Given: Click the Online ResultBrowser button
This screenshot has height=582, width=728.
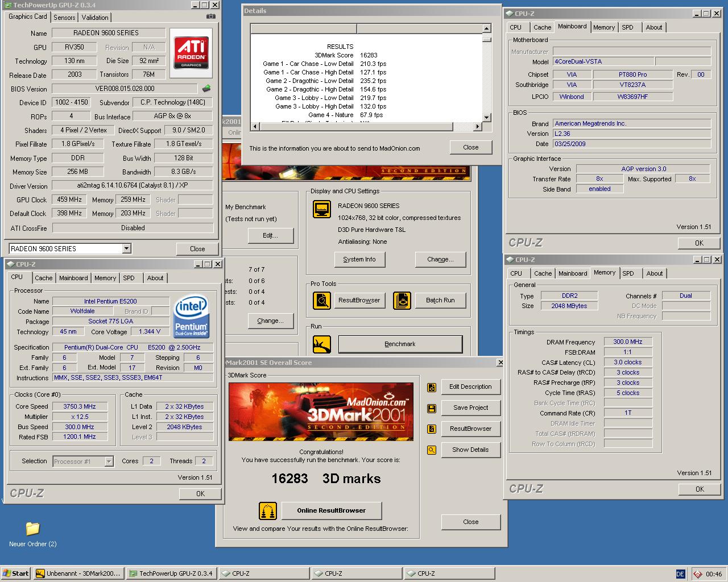Looking at the screenshot, I should point(332,510).
